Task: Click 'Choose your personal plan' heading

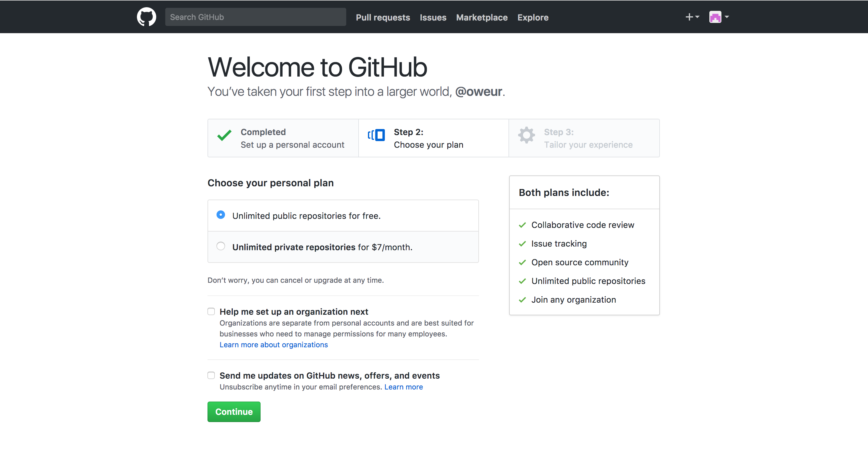Action: (271, 183)
